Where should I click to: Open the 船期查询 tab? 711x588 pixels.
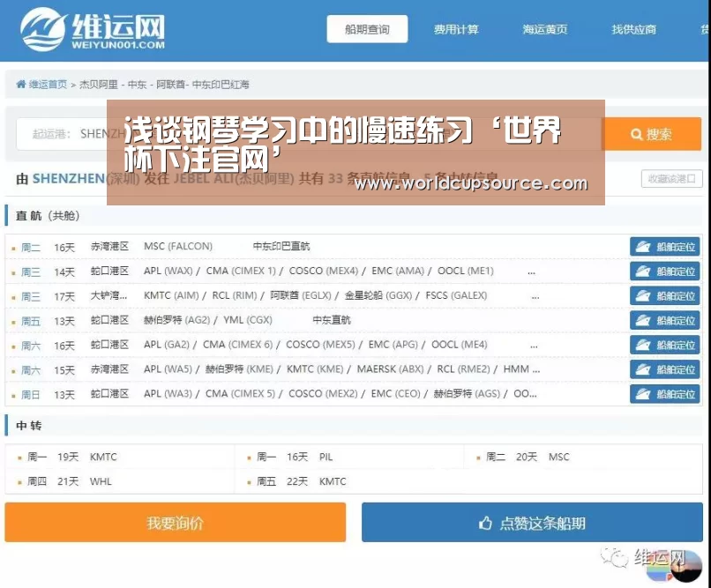pos(367,29)
